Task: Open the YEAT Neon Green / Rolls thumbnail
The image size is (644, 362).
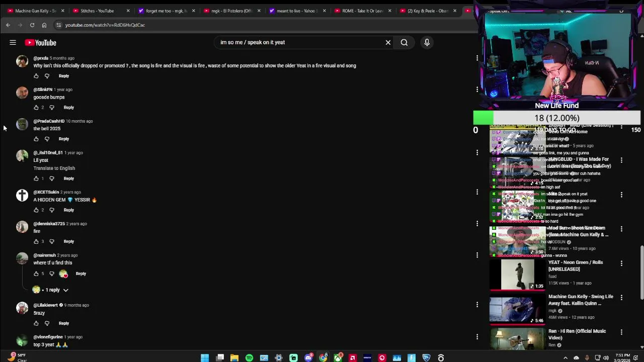Action: tap(517, 275)
